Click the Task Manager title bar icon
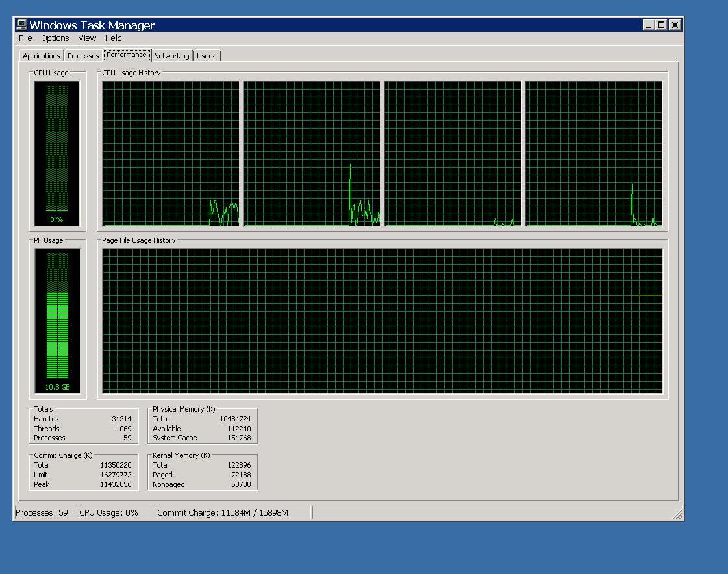Image resolution: width=728 pixels, height=574 pixels. [21, 25]
